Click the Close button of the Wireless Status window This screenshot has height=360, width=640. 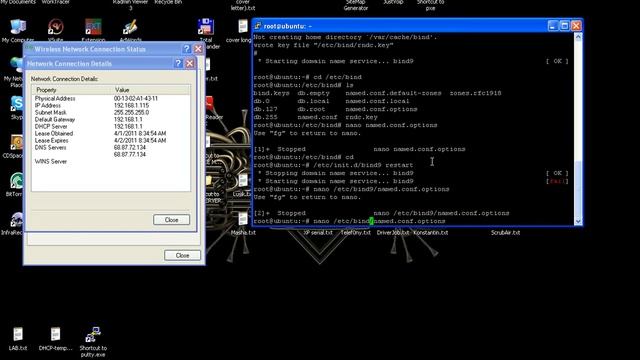click(182, 255)
